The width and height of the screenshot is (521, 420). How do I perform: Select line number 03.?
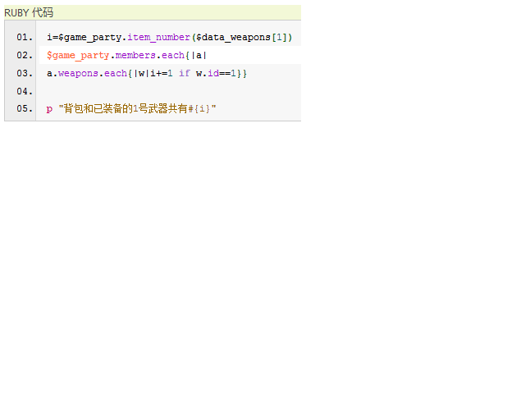pos(25,73)
